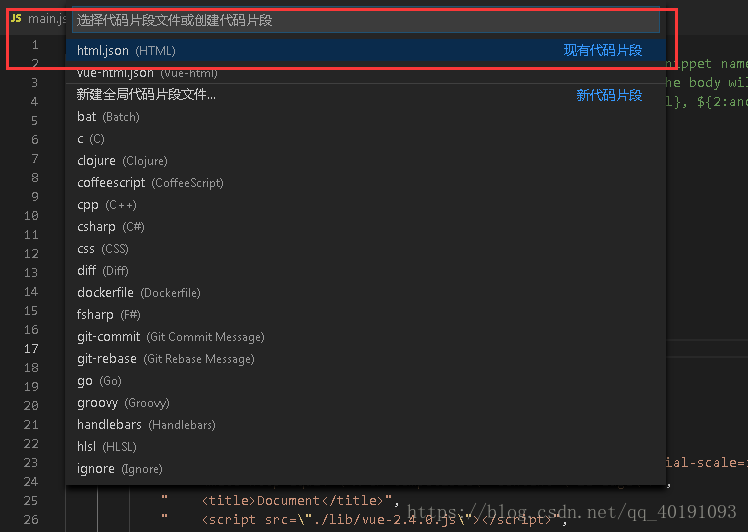748x532 pixels.
Task: Select dockerfile (Dockerfile) entry
Action: pos(365,292)
